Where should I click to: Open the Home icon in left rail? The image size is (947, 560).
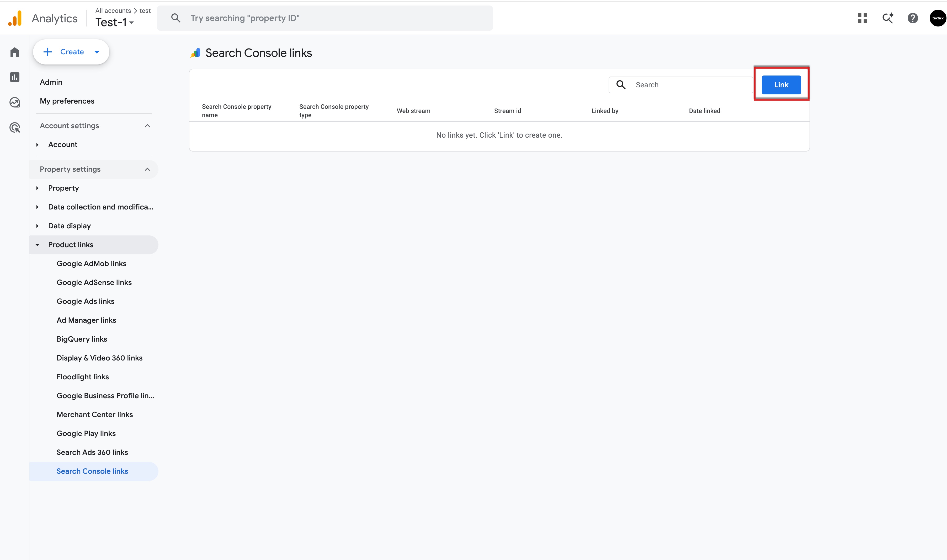pos(15,52)
